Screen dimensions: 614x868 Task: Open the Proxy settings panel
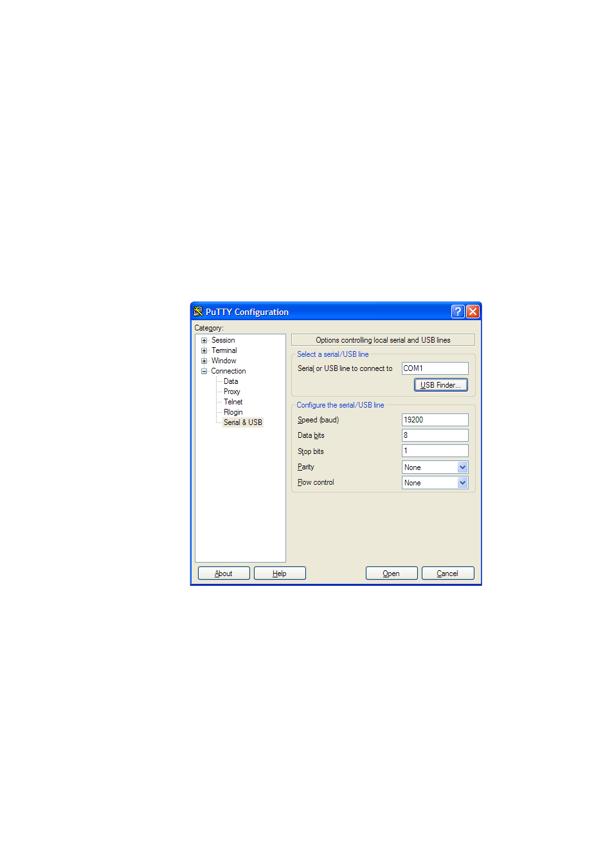(x=232, y=392)
